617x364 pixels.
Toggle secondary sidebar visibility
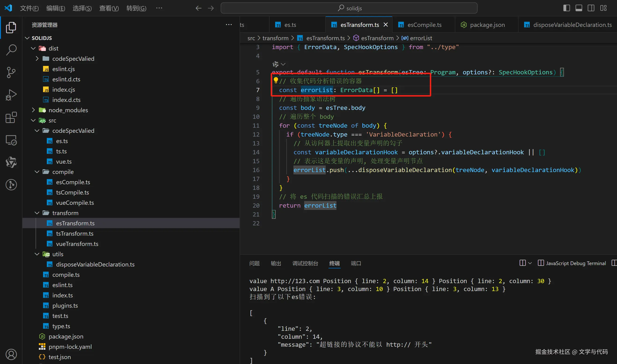point(591,8)
